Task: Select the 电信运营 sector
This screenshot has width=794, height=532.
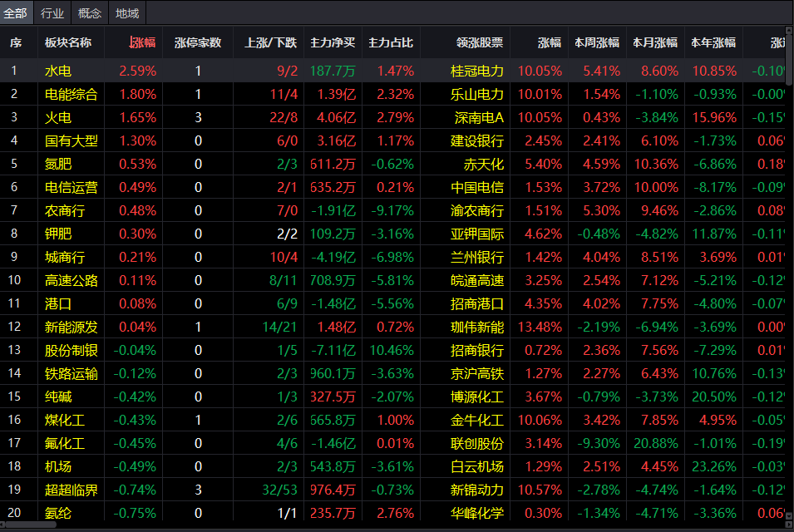Action: pyautogui.click(x=71, y=187)
